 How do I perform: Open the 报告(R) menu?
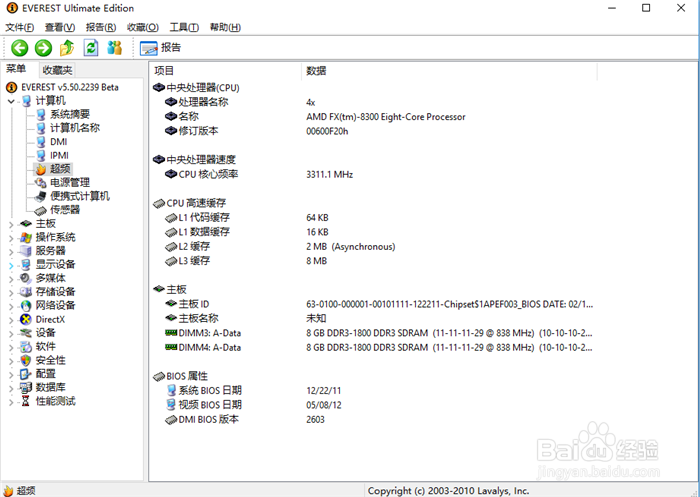(101, 28)
